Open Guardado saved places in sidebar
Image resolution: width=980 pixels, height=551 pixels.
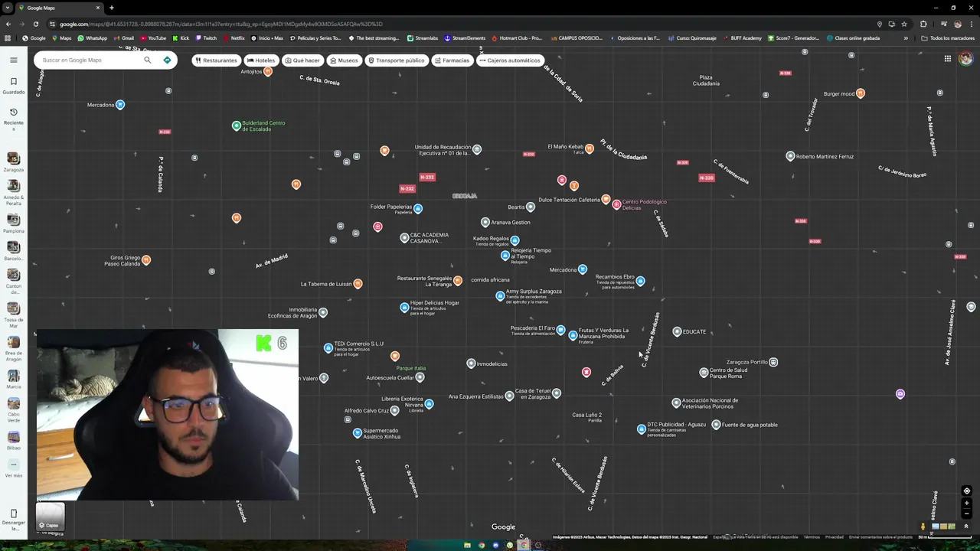click(13, 85)
